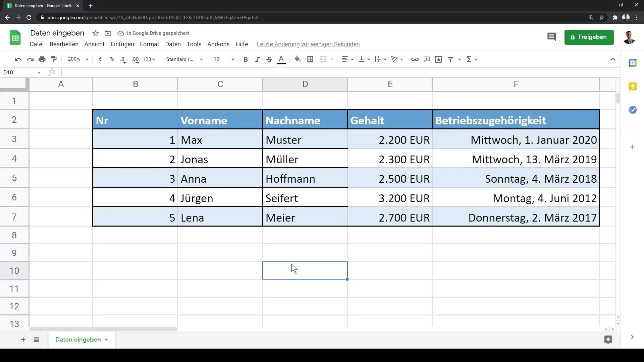Open the Hilfe menu
The width and height of the screenshot is (644, 362).
[x=241, y=44]
